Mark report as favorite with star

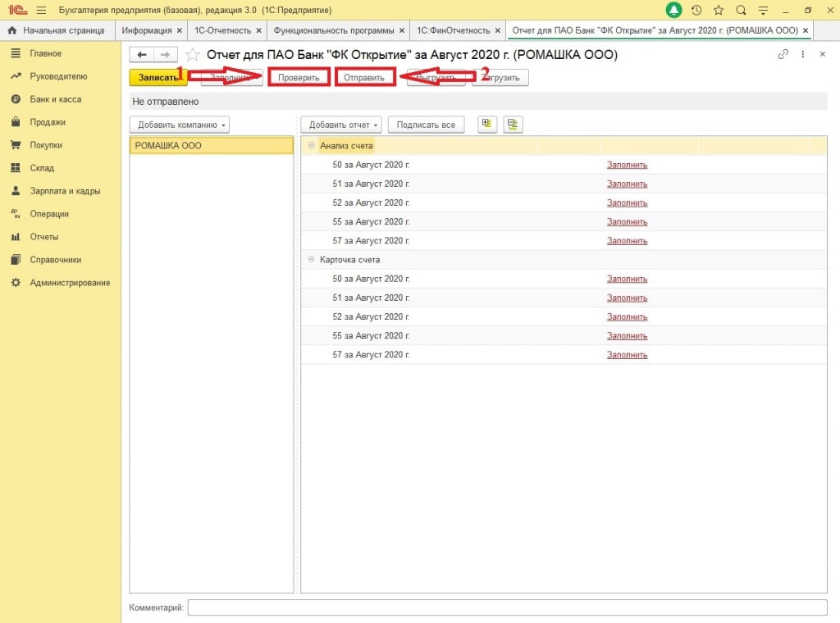192,55
